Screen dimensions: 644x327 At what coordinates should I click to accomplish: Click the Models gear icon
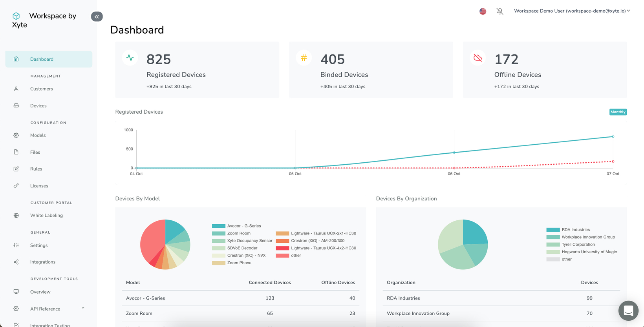click(x=16, y=135)
